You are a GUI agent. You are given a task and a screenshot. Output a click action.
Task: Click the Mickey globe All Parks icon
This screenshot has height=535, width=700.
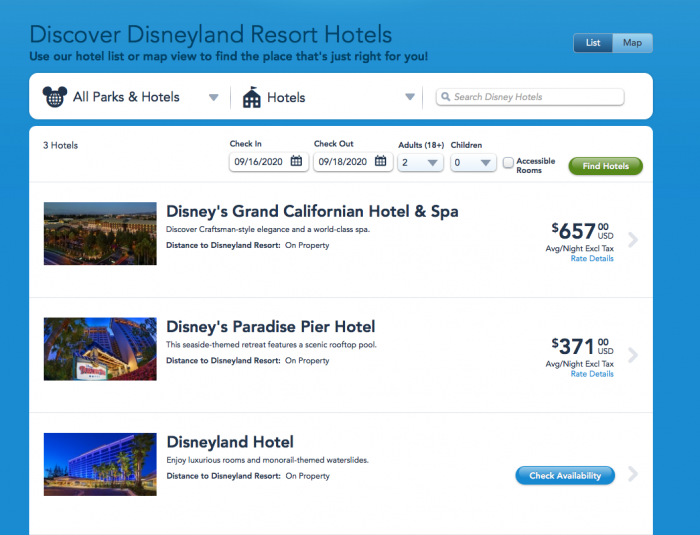[55, 97]
